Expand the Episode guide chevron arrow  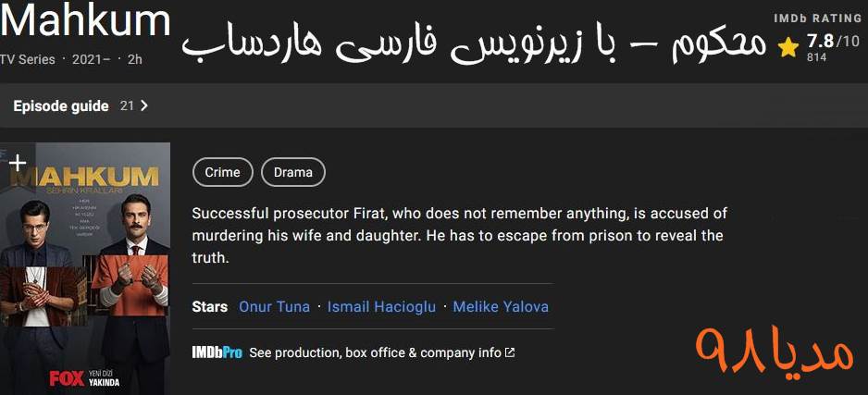click(143, 106)
